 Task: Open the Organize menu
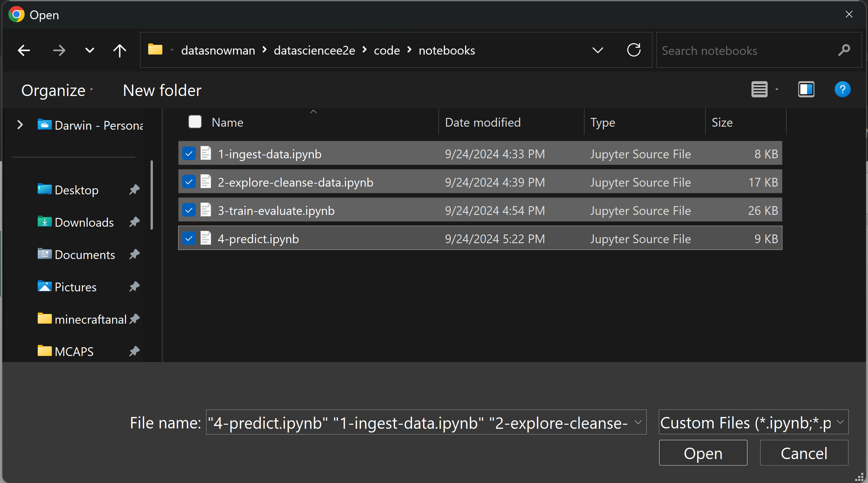coord(57,90)
